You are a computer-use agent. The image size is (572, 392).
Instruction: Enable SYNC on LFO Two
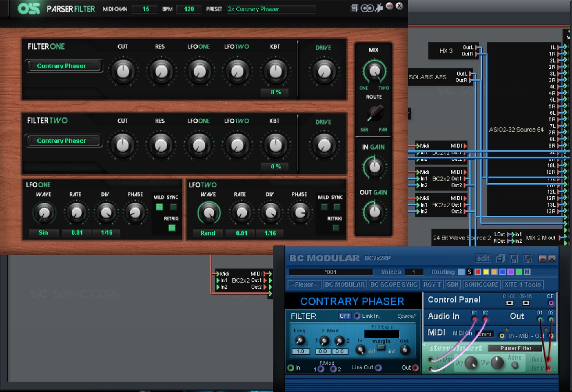click(337, 207)
